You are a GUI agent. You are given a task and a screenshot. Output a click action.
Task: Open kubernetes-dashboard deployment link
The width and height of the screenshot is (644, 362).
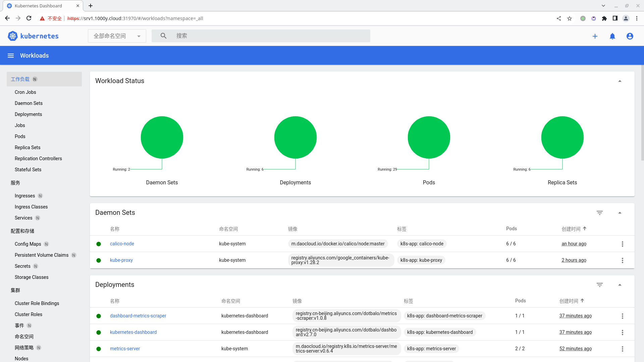(x=133, y=332)
